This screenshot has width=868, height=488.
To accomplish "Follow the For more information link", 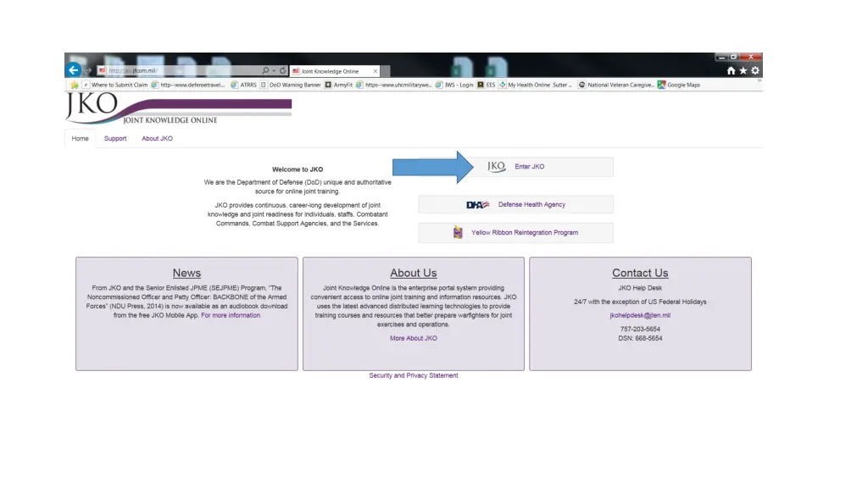I will [x=231, y=315].
